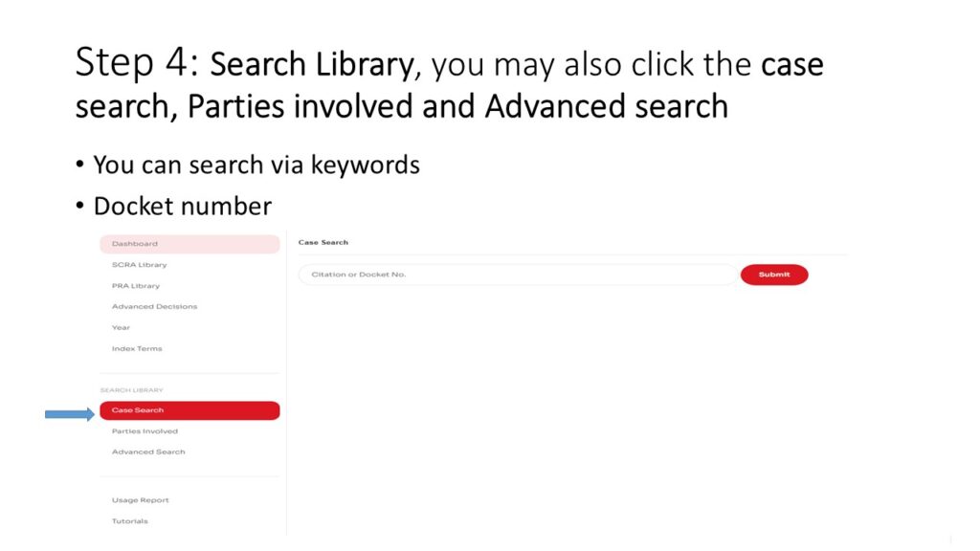Open Index Terms from the sidebar
980x551 pixels.
137,349
